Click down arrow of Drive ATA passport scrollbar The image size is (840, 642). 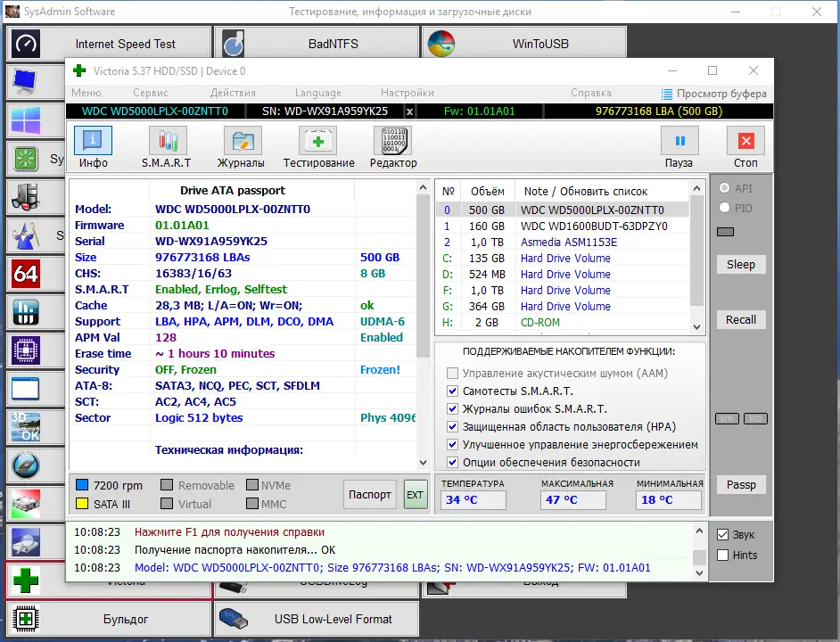424,463
